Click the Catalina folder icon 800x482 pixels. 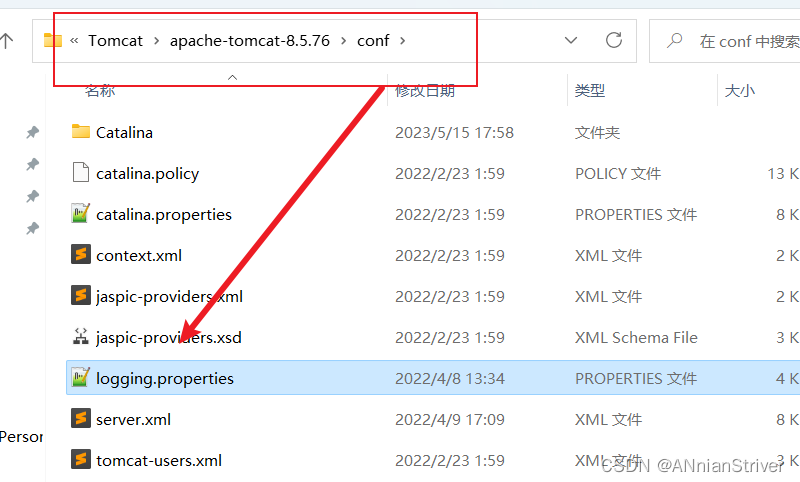click(81, 132)
